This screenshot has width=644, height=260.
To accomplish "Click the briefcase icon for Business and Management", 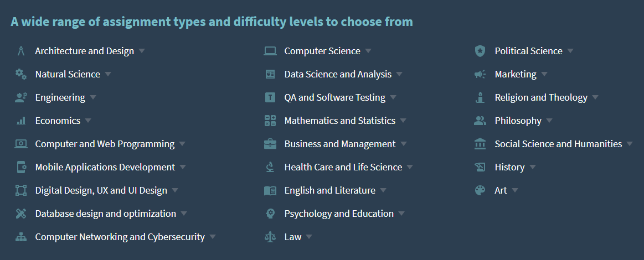I will click(270, 144).
